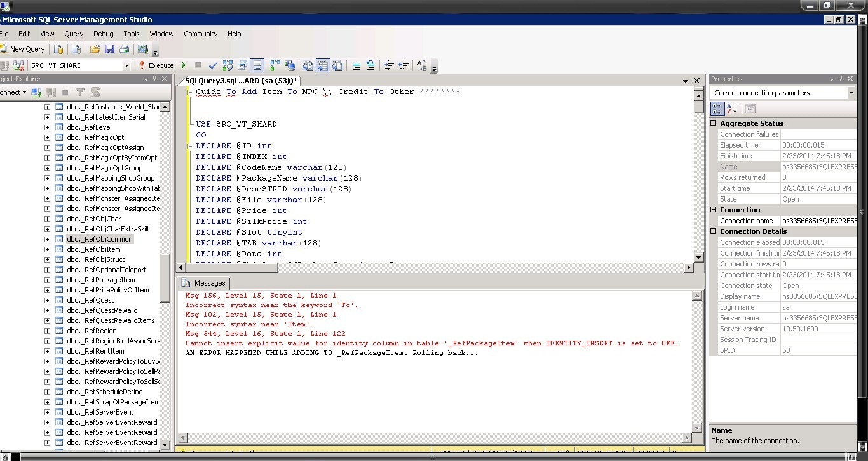This screenshot has height=461, width=868.
Task: Collapse the Guide comment block outline
Action: point(190,92)
